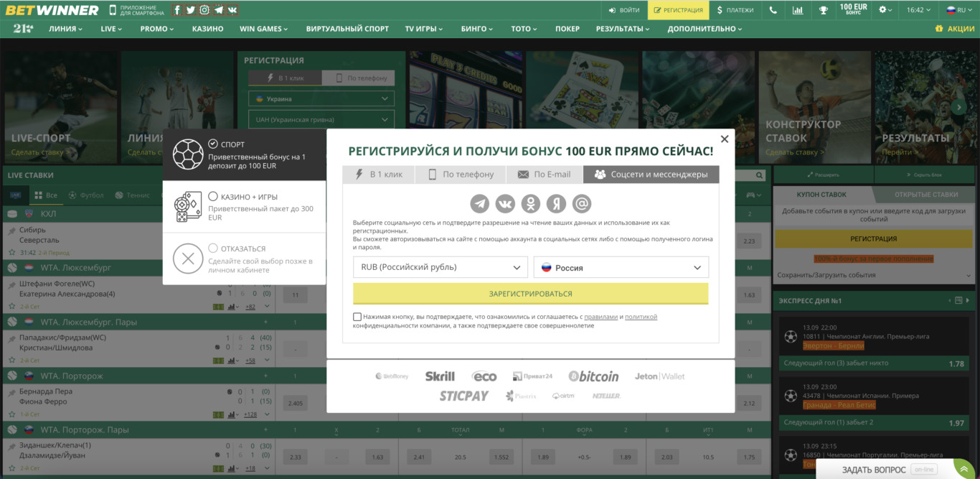The width and height of the screenshot is (980, 479).
Task: Click Расширить button above bet slip
Action: click(822, 175)
